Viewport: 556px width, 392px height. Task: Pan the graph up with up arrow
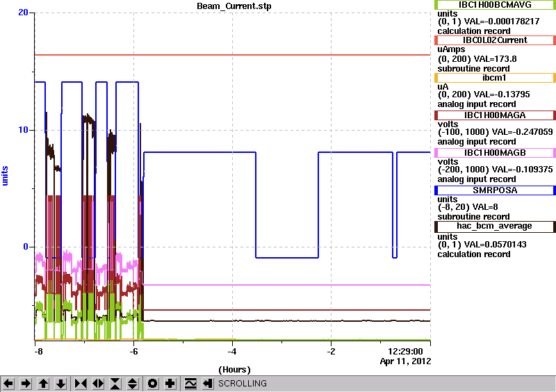[43, 384]
